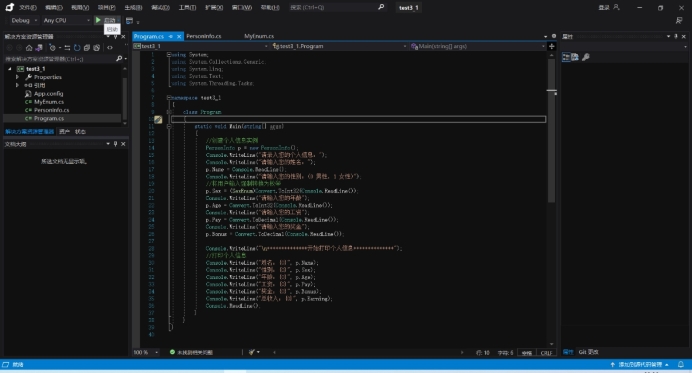
Task: Click Home icon in Solution Explorer toolbar
Action: click(29, 48)
